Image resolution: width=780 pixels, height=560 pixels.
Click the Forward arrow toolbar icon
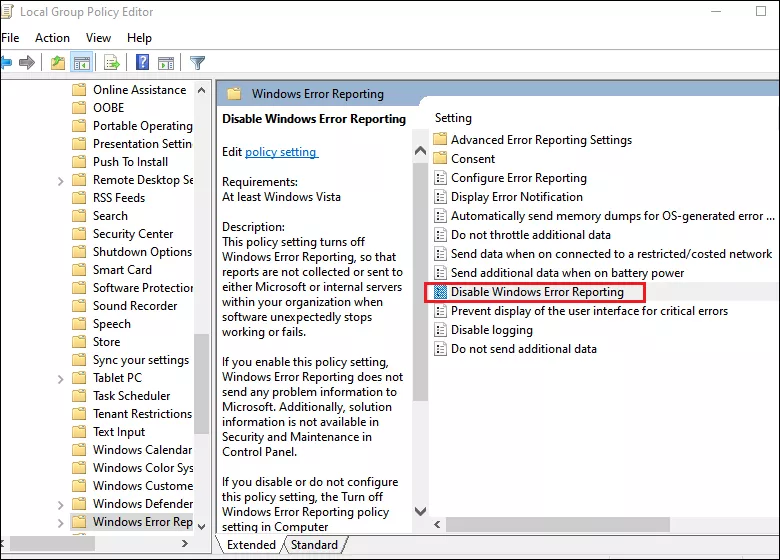[27, 63]
